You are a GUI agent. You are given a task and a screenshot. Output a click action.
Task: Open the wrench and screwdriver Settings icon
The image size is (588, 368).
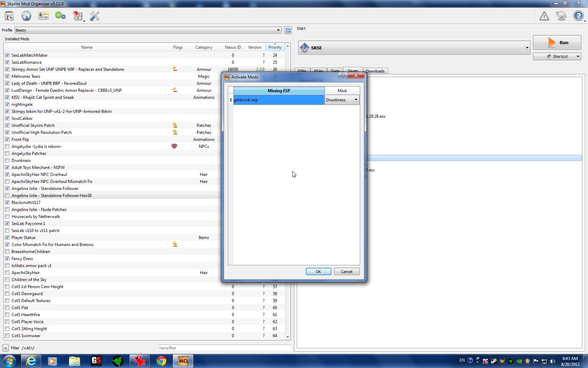click(x=94, y=16)
